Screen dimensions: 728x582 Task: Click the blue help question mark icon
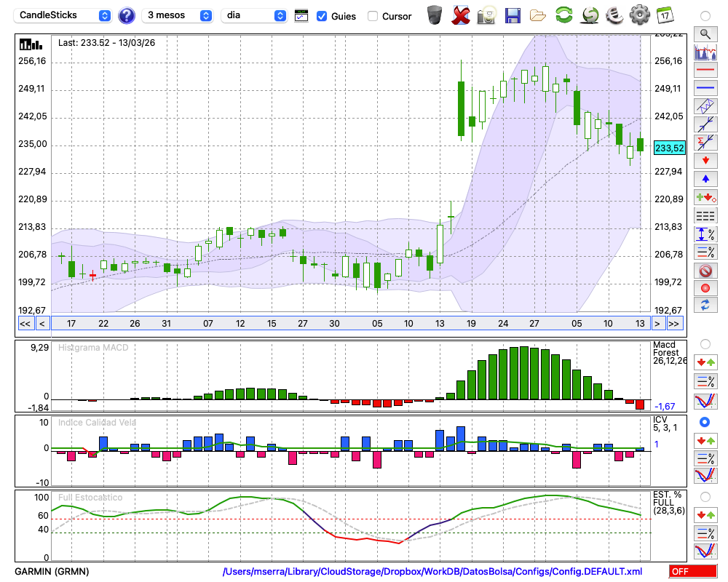[126, 15]
